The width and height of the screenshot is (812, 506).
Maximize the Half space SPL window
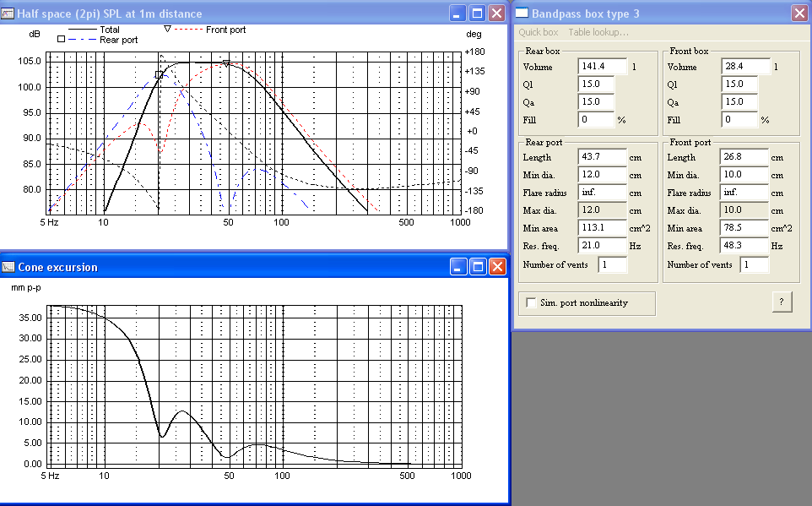[x=477, y=13]
